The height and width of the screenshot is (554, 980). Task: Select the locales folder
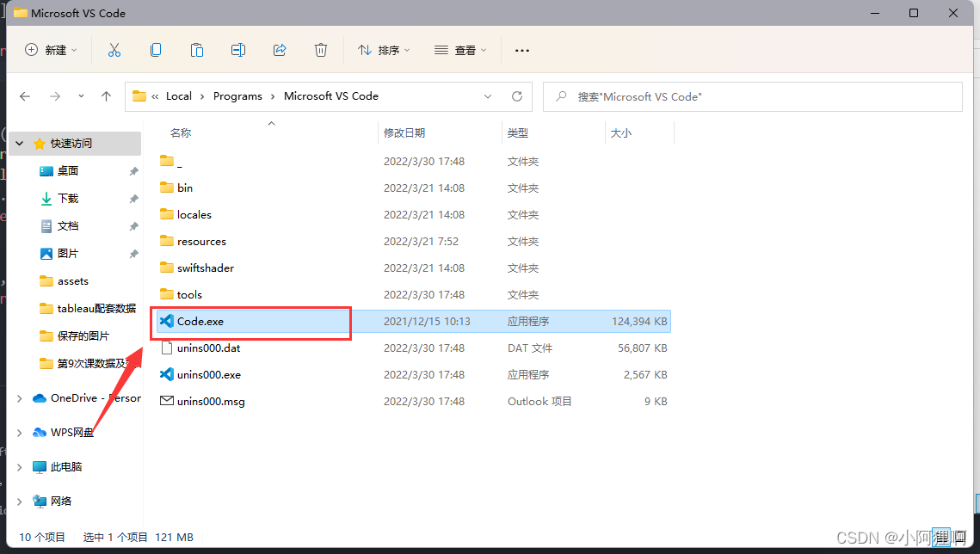point(413,215)
